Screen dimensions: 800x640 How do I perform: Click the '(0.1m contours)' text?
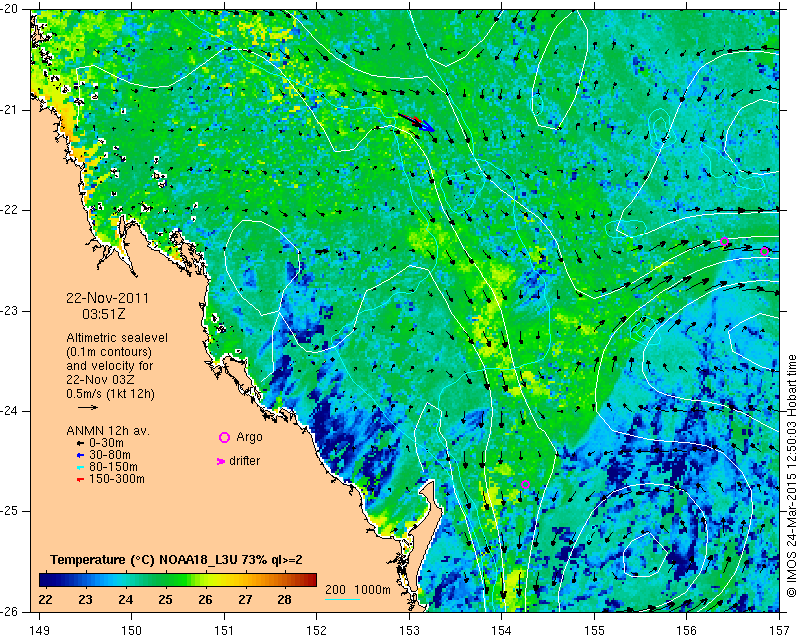pyautogui.click(x=109, y=352)
